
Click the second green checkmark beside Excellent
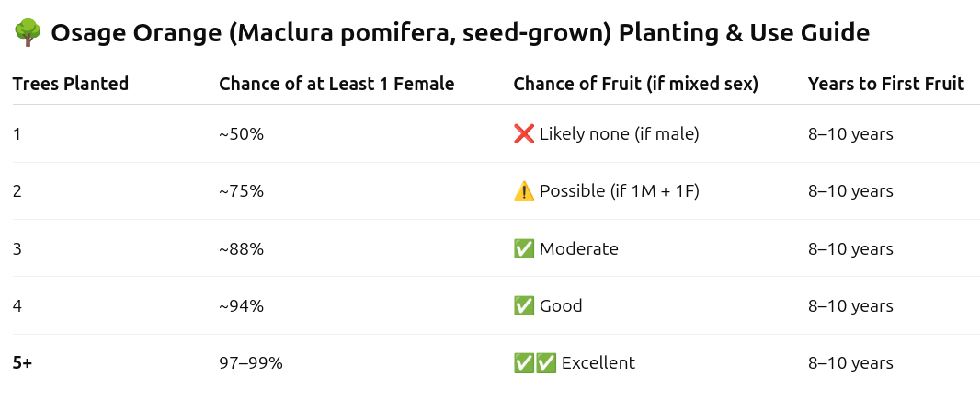point(546,363)
